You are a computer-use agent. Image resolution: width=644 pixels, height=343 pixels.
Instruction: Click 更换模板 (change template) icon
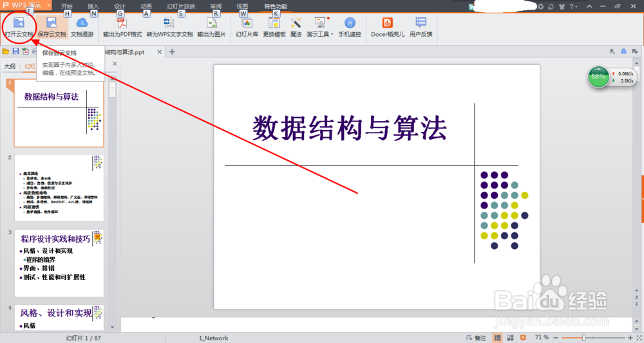pos(274,23)
